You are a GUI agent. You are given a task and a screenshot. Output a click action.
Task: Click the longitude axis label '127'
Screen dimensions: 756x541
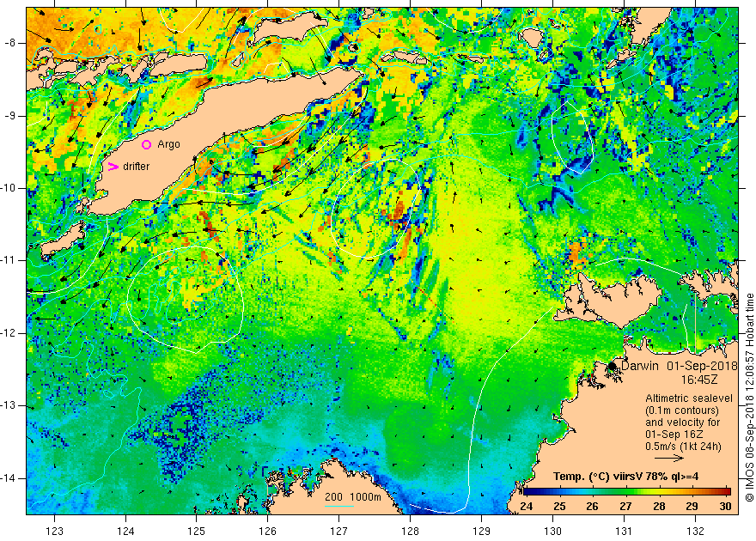339,532
